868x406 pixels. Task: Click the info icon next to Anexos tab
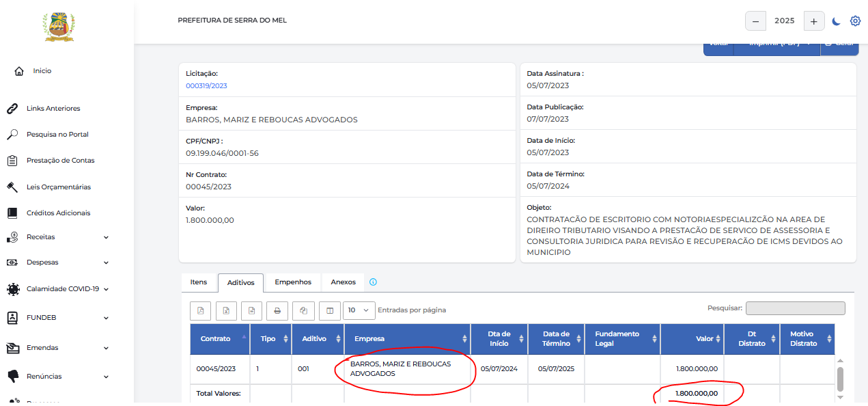(x=373, y=282)
